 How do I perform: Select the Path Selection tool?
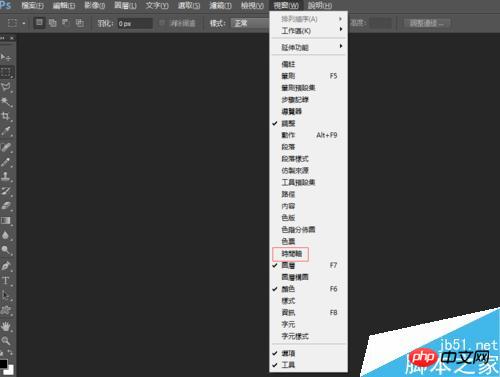tap(6, 295)
